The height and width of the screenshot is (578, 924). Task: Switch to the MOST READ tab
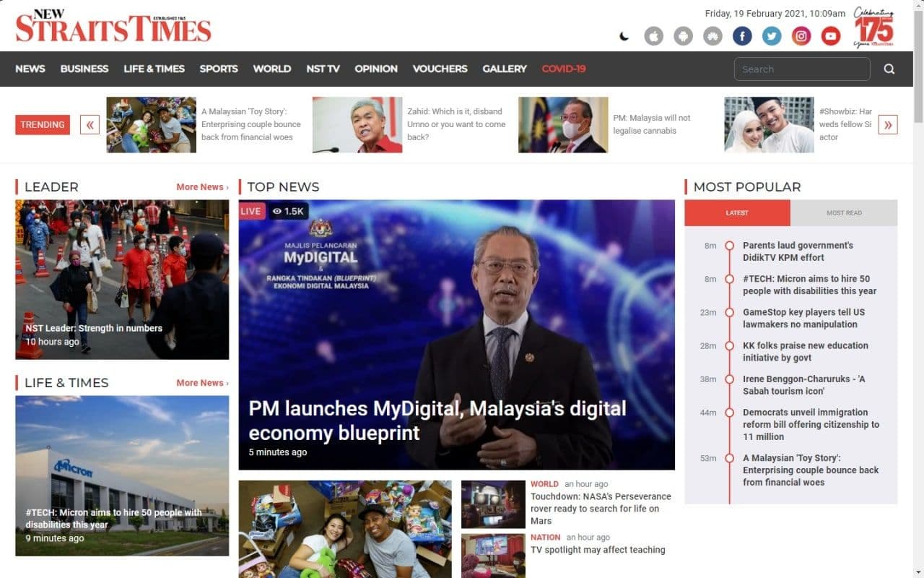click(x=844, y=213)
